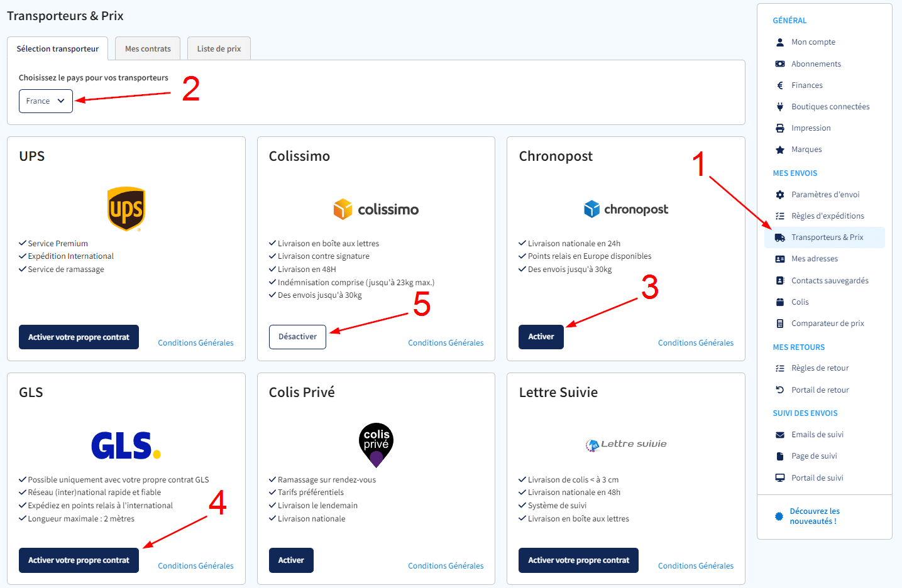Open the France country dropdown

click(x=46, y=101)
